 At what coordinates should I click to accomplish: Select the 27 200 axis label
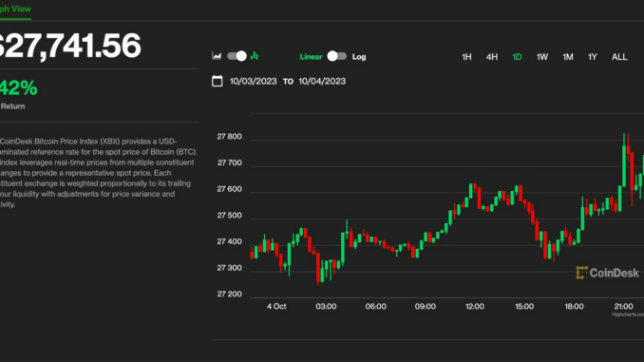click(x=230, y=295)
